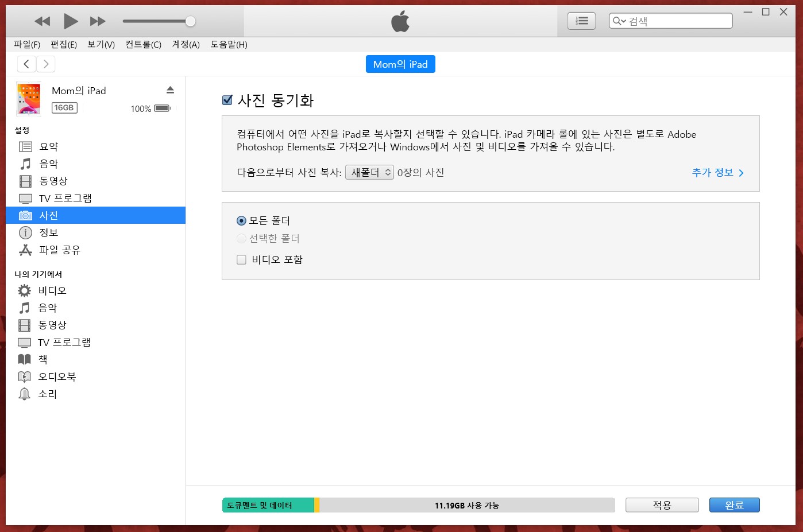Select the 파일 공유 sidebar item
Viewport: 803px width, 532px height.
[x=95, y=250]
